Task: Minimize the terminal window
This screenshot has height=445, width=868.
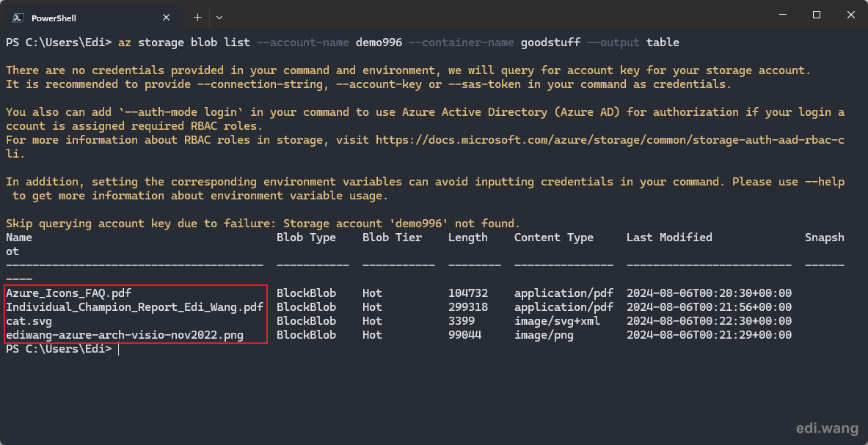Action: 781,15
